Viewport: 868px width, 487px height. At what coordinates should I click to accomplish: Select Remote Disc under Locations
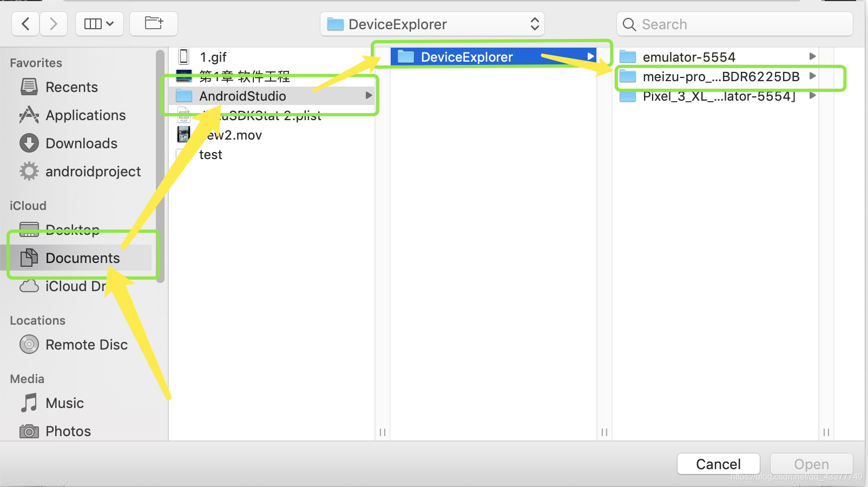click(x=87, y=345)
